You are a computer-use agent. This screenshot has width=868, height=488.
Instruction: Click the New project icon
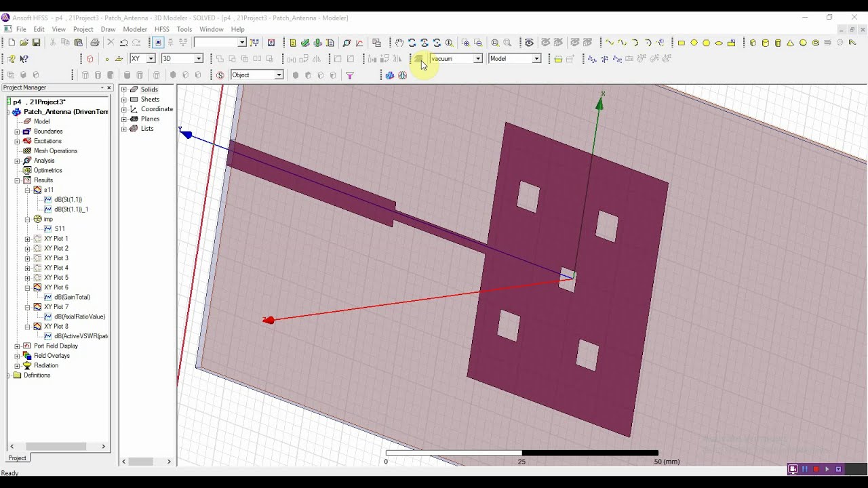click(12, 43)
